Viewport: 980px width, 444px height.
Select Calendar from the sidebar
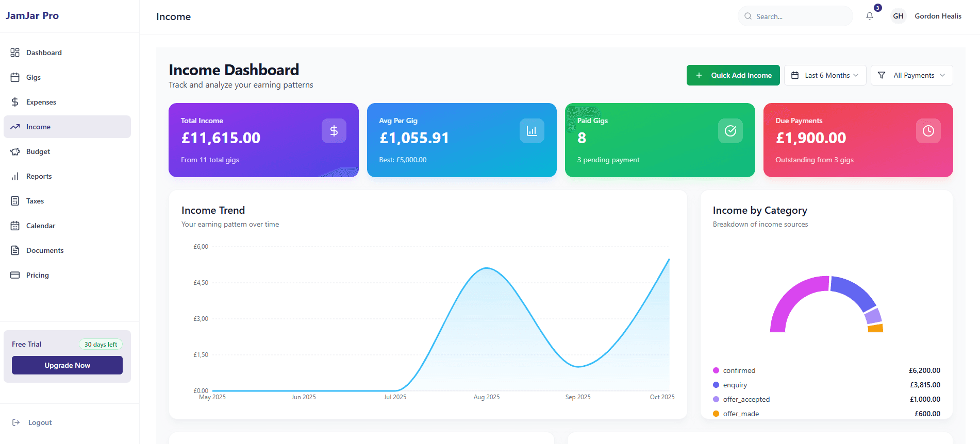point(41,226)
